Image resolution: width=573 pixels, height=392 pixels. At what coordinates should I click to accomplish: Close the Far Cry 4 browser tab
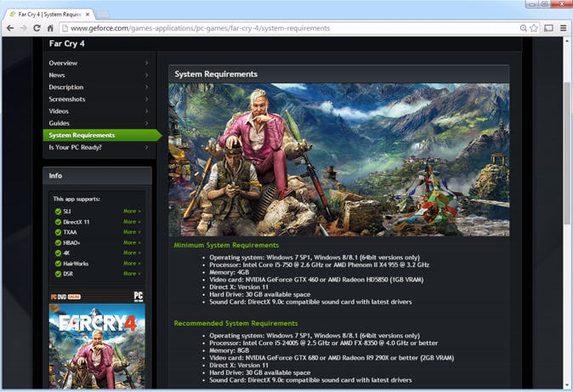88,14
